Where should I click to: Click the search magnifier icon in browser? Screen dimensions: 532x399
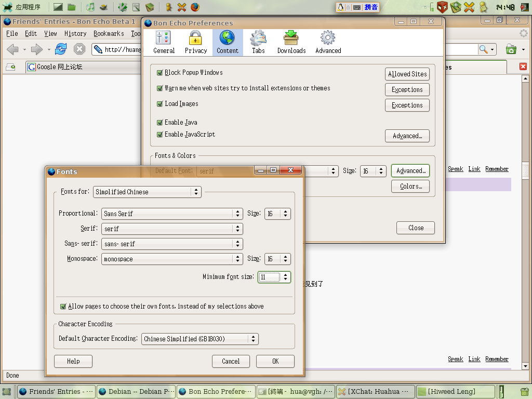point(483,49)
